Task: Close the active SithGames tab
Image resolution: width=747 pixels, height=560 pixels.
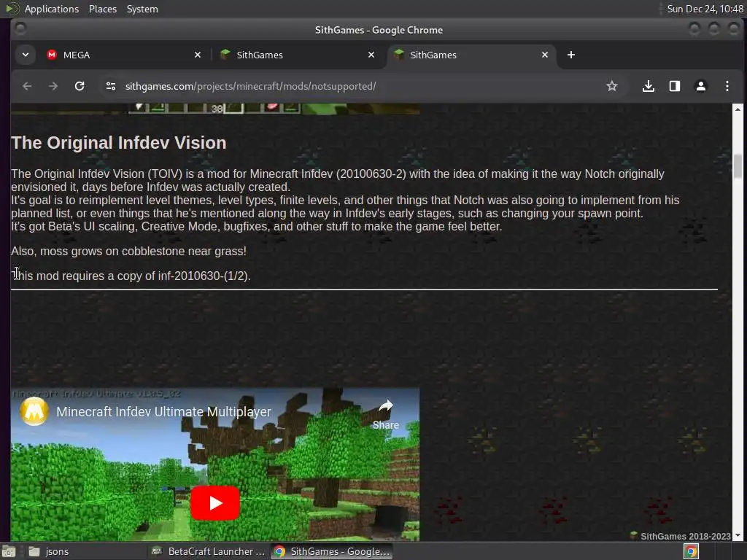Action: tap(544, 55)
